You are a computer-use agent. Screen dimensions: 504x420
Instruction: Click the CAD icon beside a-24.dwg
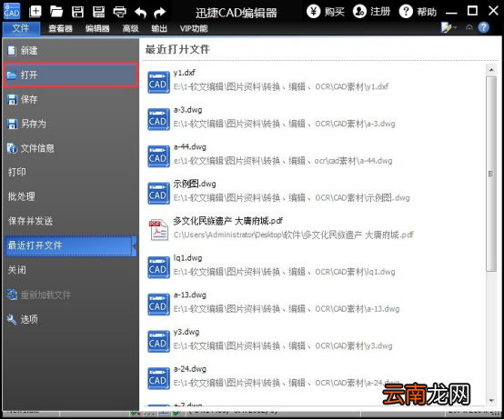[158, 378]
